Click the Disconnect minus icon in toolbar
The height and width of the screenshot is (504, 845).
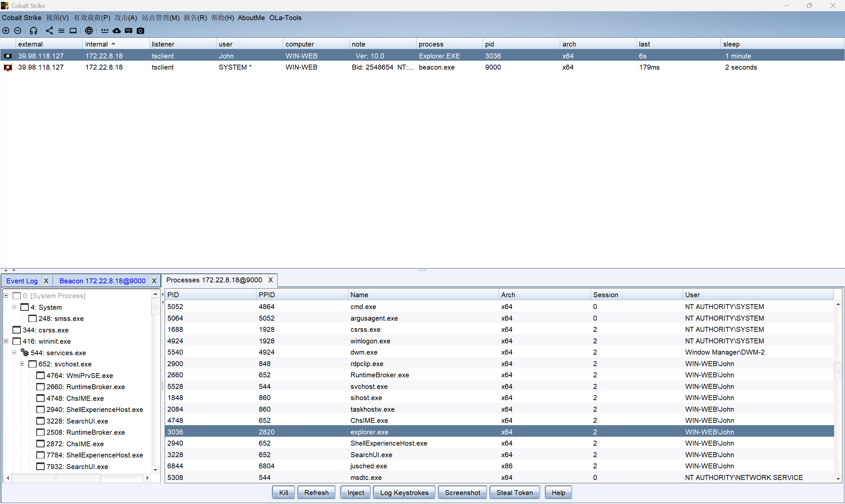(18, 31)
